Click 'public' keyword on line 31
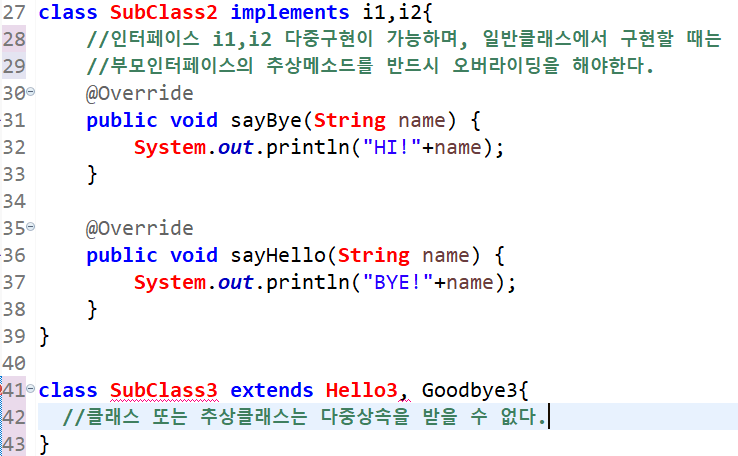 [x=122, y=121]
